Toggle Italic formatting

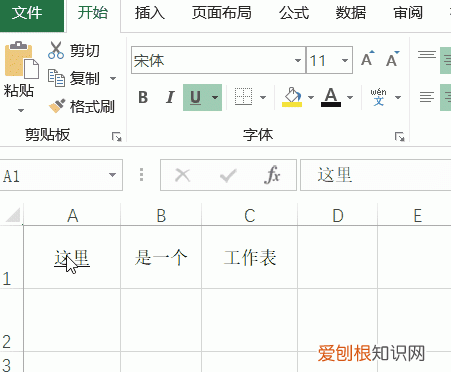(x=170, y=97)
